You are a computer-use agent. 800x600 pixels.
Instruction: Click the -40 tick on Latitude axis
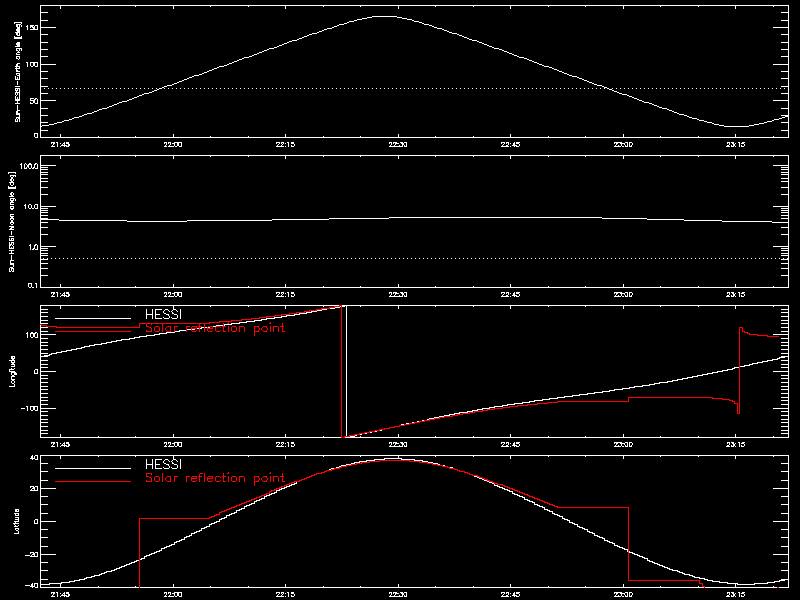(32, 585)
